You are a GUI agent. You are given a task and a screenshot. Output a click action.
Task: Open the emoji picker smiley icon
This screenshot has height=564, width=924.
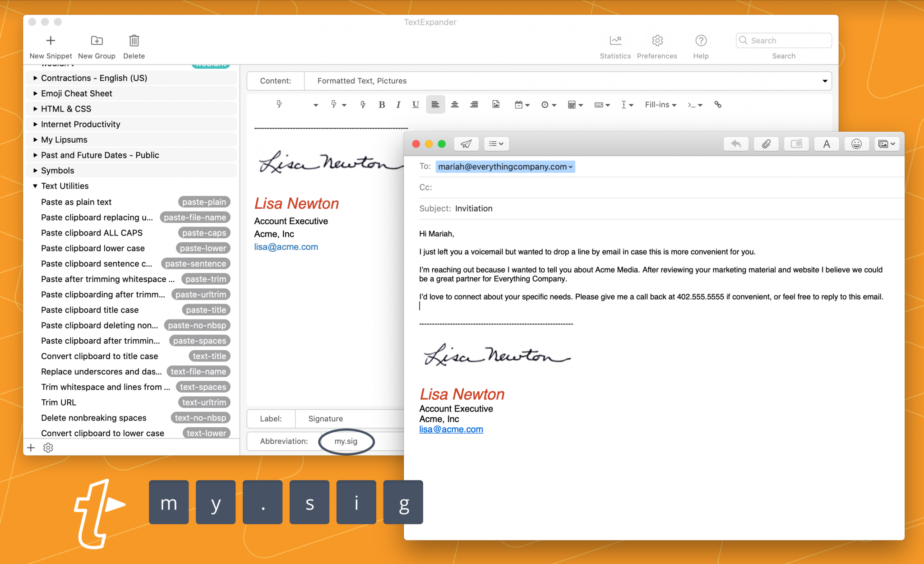point(856,144)
